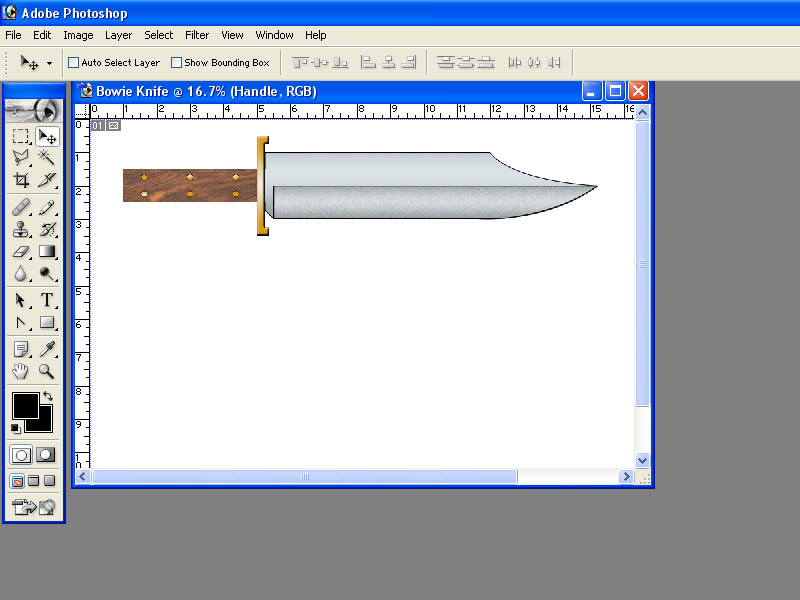Open the Filter menu
Image resolution: width=800 pixels, height=600 pixels.
197,35
